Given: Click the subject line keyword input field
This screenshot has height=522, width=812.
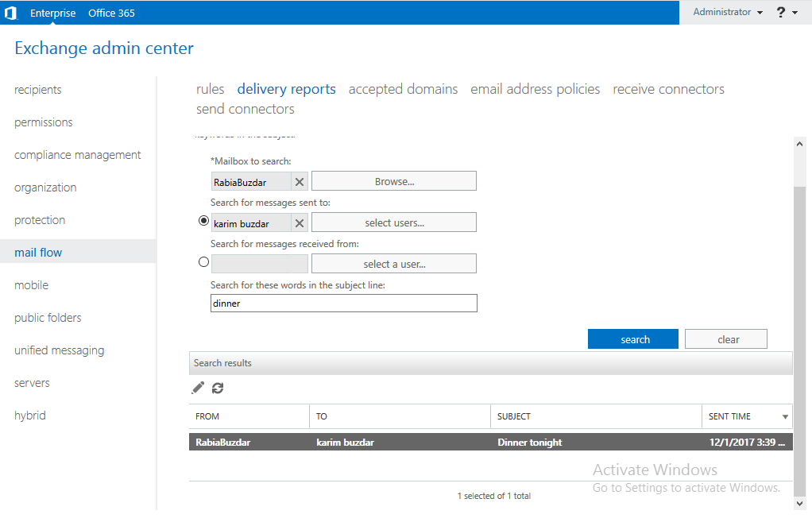Looking at the screenshot, I should point(343,304).
